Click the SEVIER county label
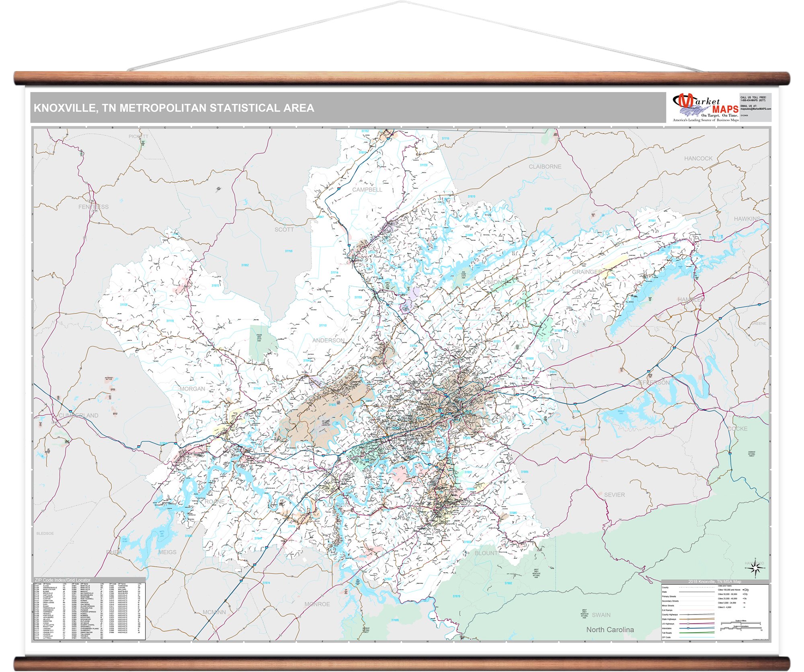 614,495
